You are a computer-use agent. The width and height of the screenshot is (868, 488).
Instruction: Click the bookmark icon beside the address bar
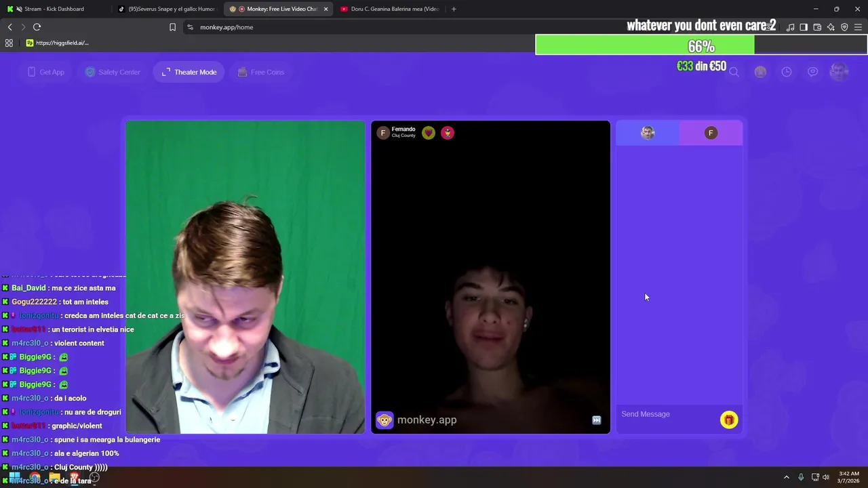[x=172, y=27]
